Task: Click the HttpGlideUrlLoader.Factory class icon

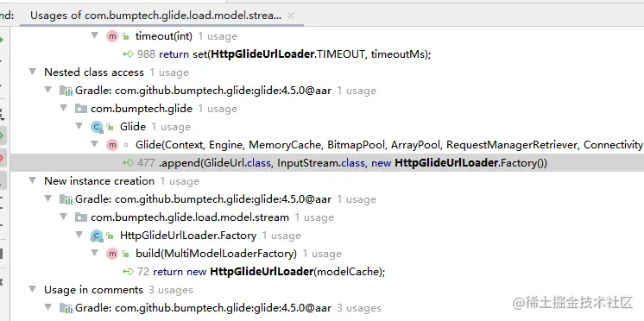Action: coord(97,236)
